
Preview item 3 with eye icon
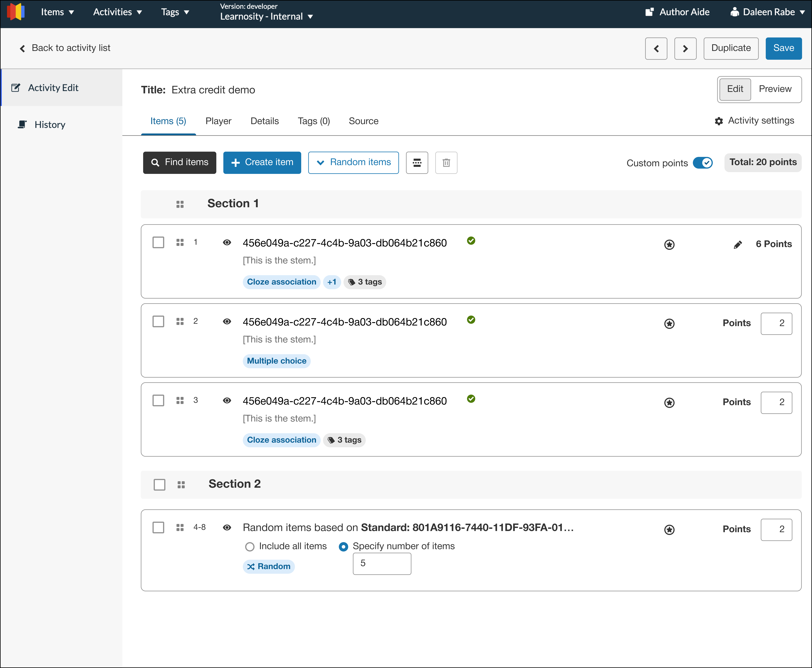227,401
